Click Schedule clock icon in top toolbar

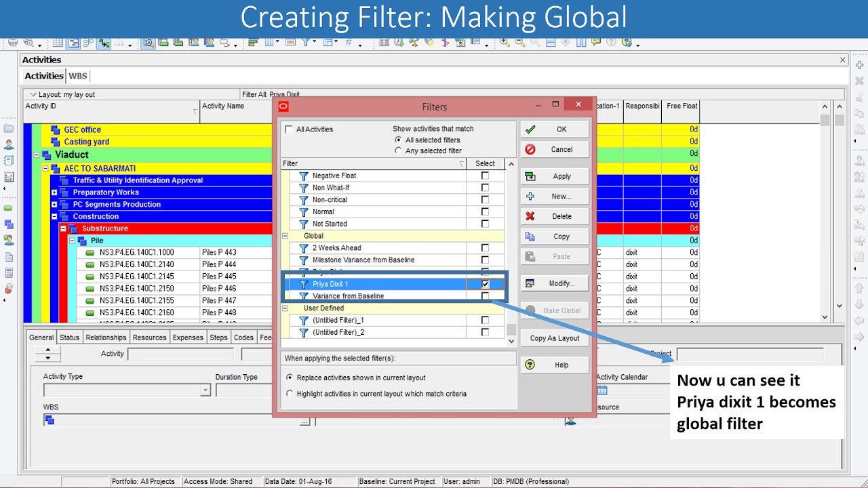(399, 43)
